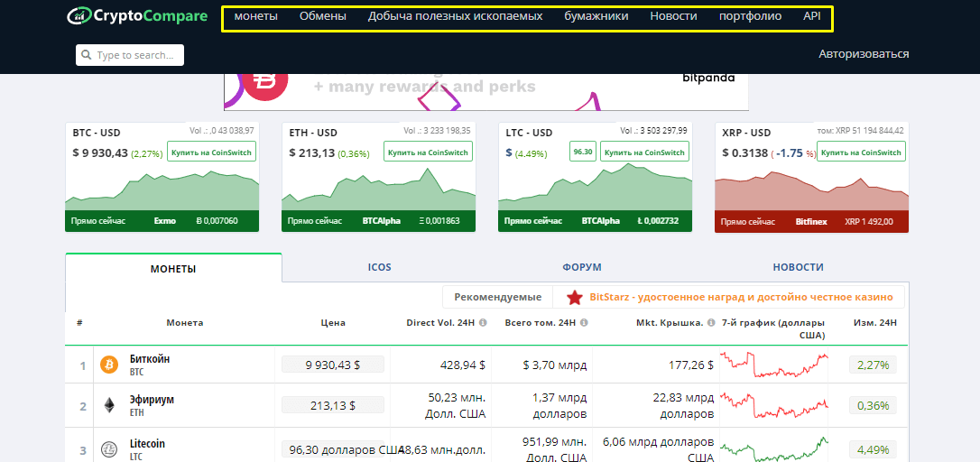Open the портфолио menu item

750,16
